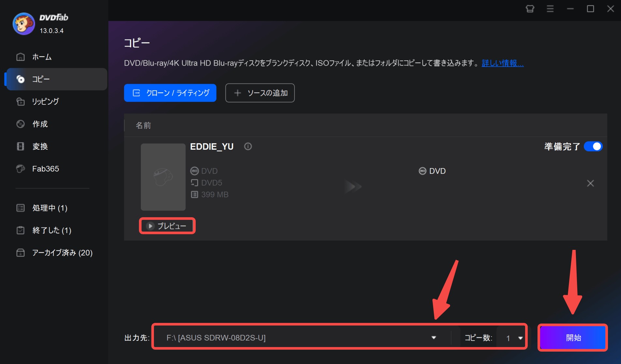Screen dimensions: 621x364
Task: Maximize the DVDFab window
Action: click(x=590, y=9)
